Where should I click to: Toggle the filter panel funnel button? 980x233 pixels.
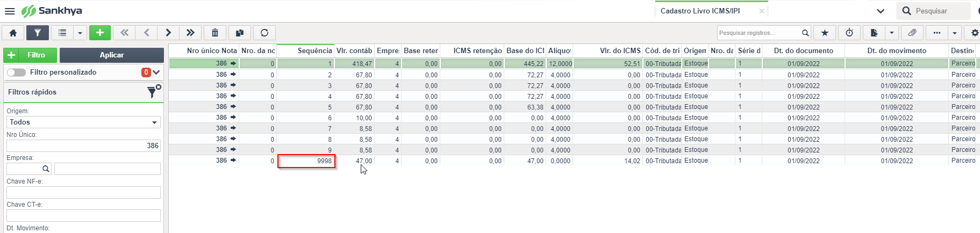point(37,33)
